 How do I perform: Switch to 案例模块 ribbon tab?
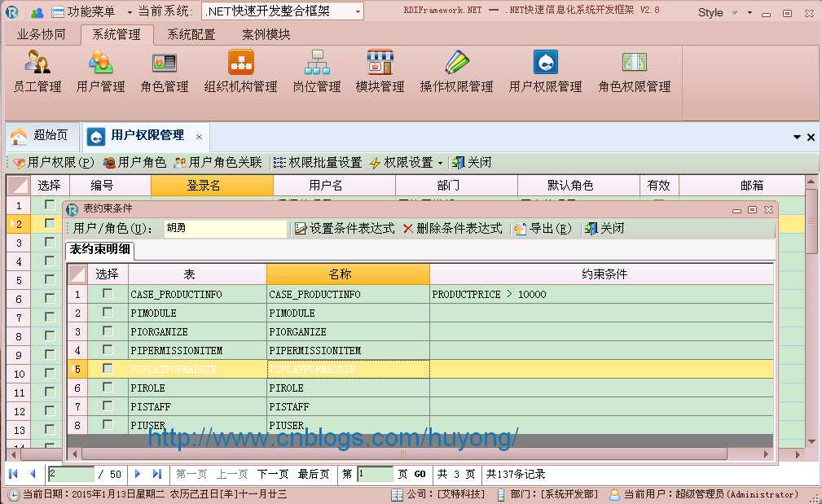coord(266,34)
